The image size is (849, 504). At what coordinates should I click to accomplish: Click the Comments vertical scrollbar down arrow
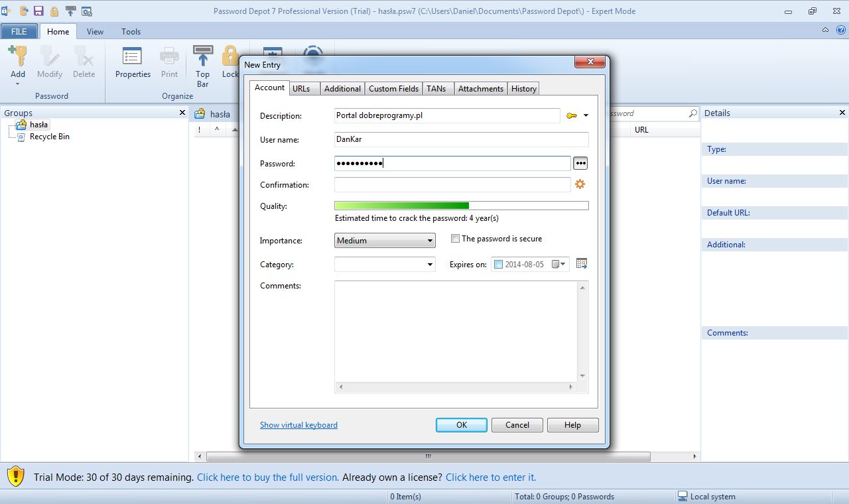point(583,376)
